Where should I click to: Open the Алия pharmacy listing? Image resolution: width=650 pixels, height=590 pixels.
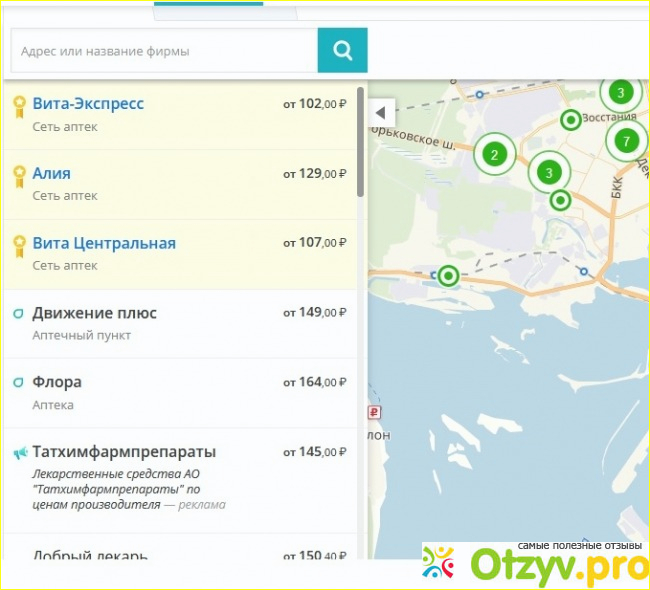click(x=51, y=173)
